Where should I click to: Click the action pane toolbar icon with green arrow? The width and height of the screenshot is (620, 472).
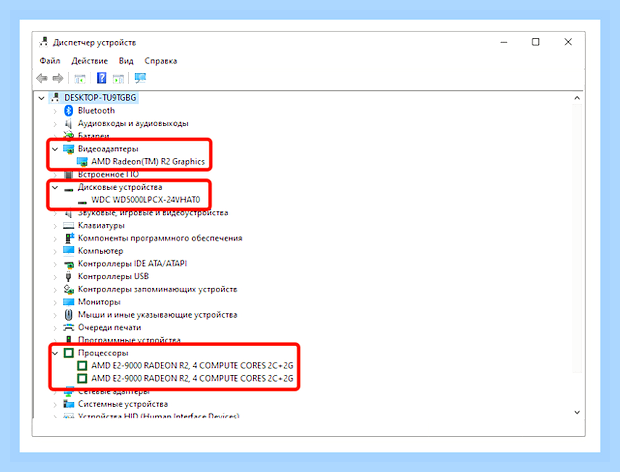click(x=118, y=79)
